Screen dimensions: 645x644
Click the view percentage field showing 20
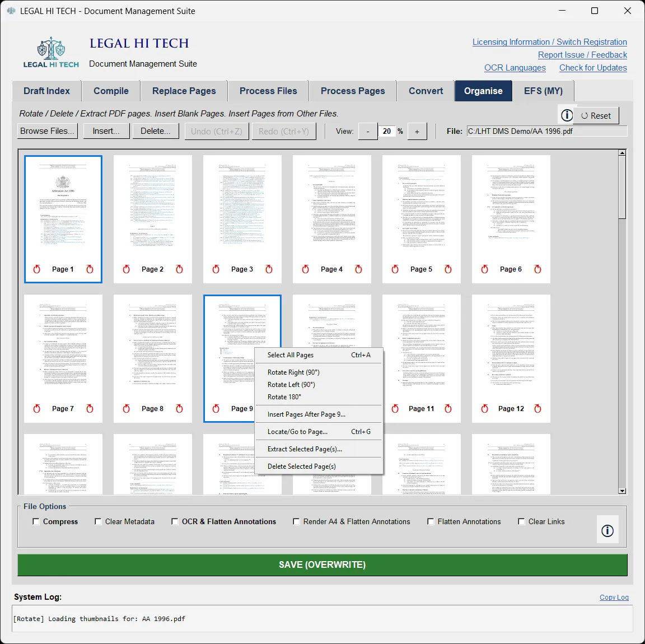click(387, 131)
